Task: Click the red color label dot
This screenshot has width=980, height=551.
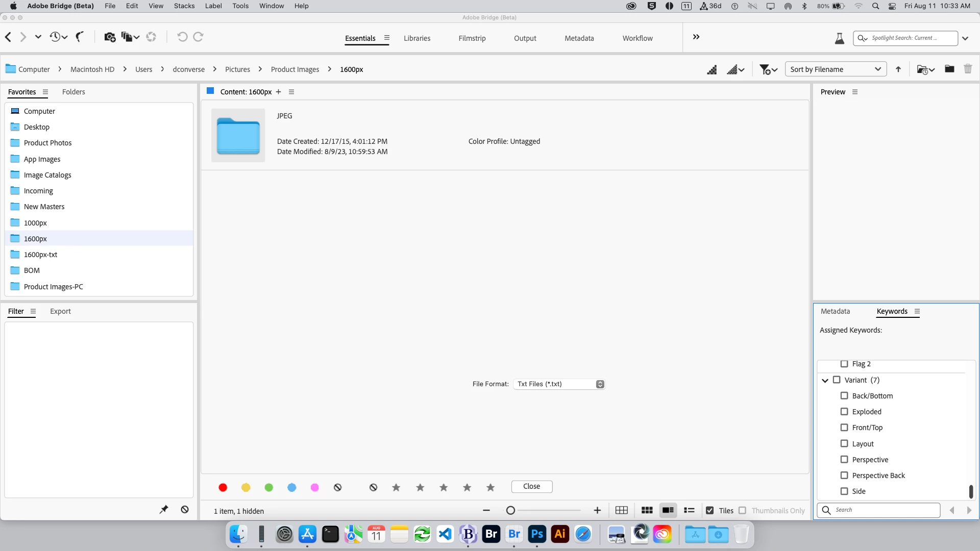Action: pyautogui.click(x=223, y=488)
